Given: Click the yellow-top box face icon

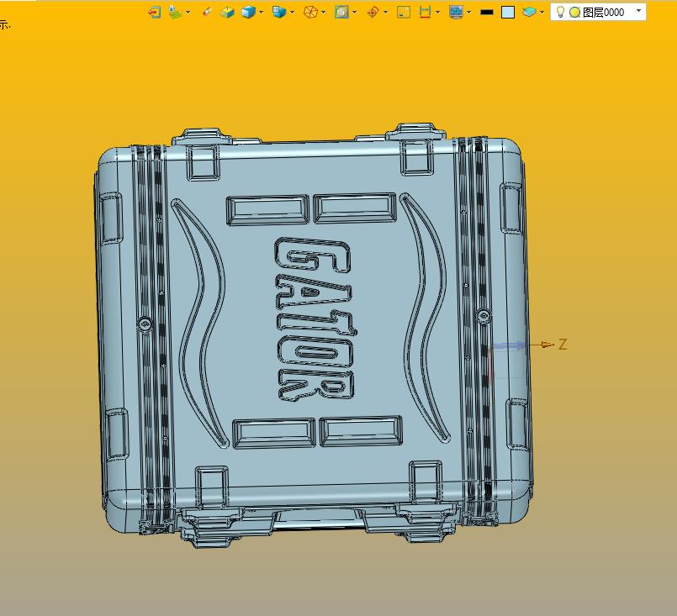Looking at the screenshot, I should tap(227, 12).
